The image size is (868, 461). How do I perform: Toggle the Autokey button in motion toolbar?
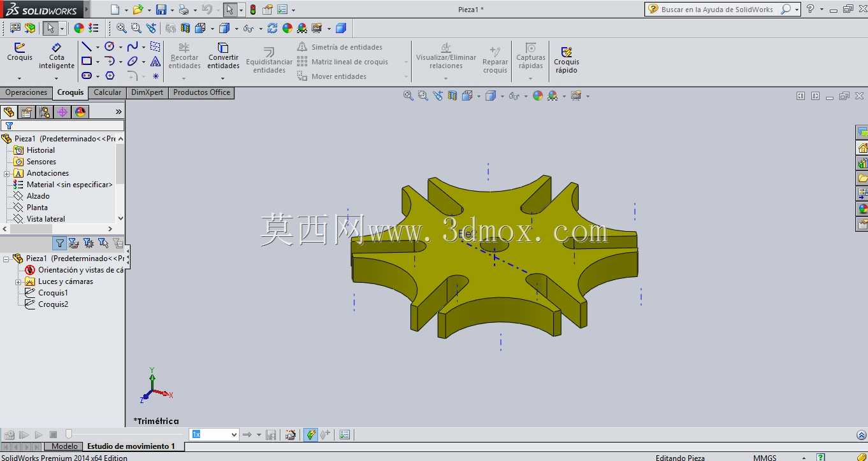(311, 435)
